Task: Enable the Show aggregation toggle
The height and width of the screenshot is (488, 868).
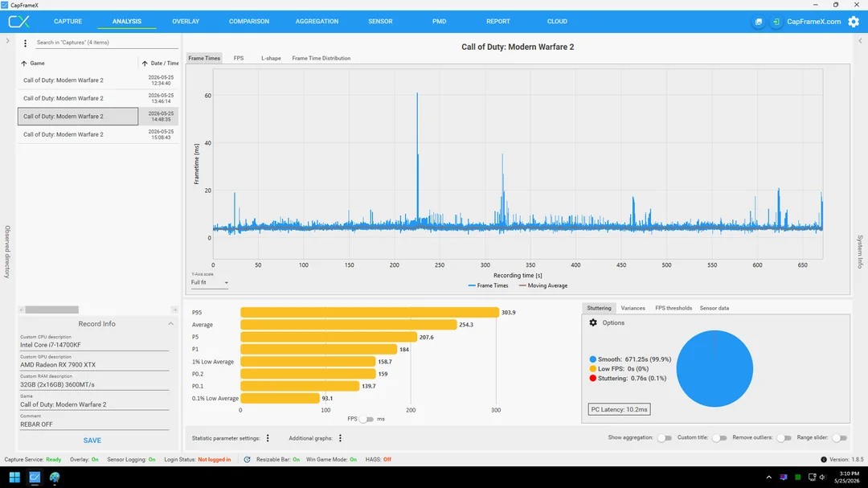Action: (665, 437)
